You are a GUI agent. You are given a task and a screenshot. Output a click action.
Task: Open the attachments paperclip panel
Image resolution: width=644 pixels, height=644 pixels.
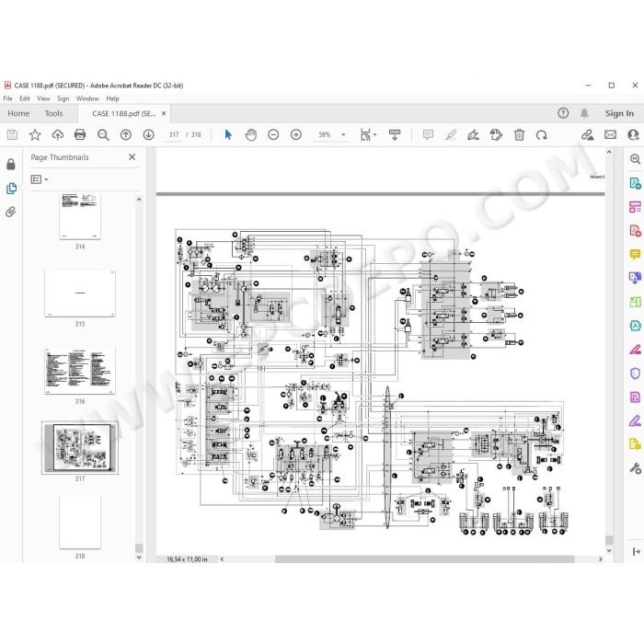click(11, 212)
